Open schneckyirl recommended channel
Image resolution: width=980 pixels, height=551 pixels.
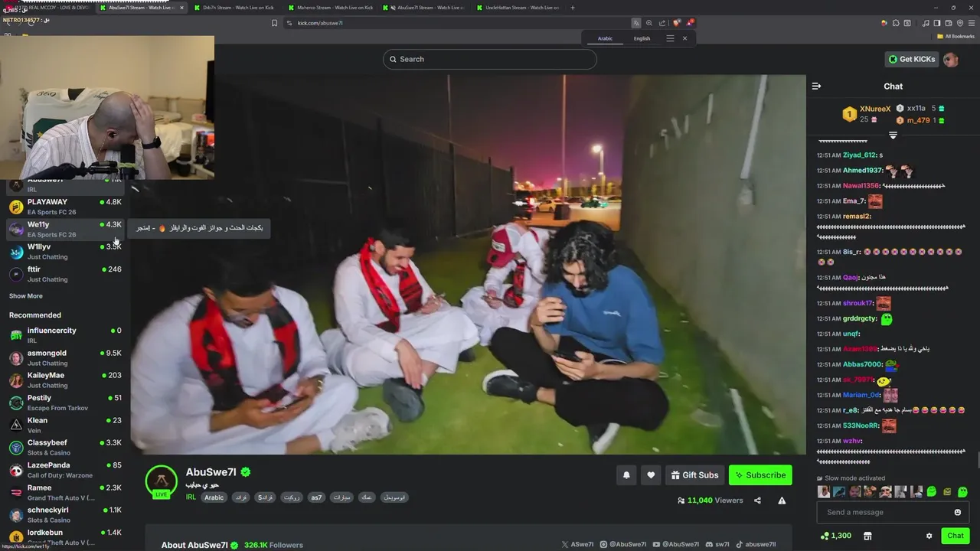click(65, 515)
